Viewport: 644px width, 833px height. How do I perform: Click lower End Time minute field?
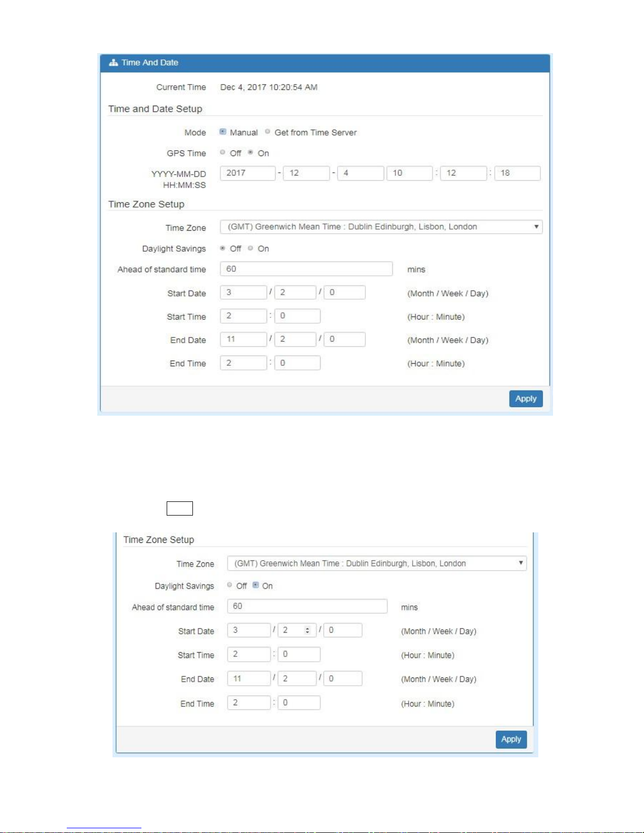click(x=299, y=703)
